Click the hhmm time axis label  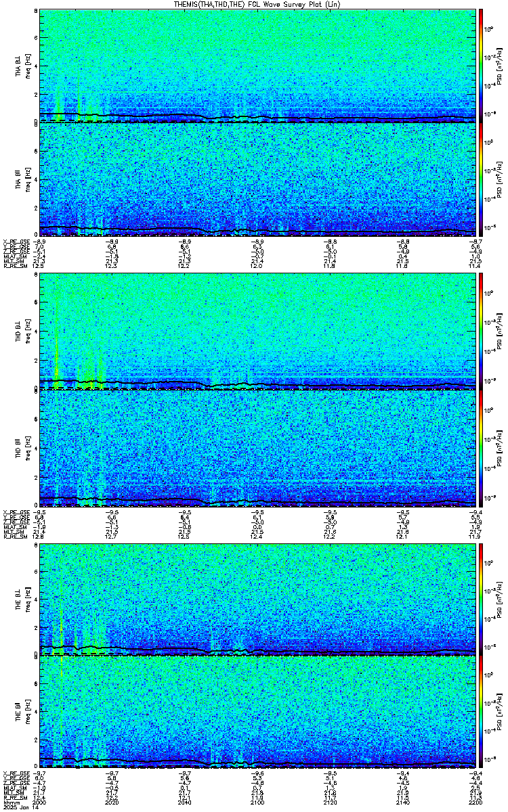pos(10,802)
